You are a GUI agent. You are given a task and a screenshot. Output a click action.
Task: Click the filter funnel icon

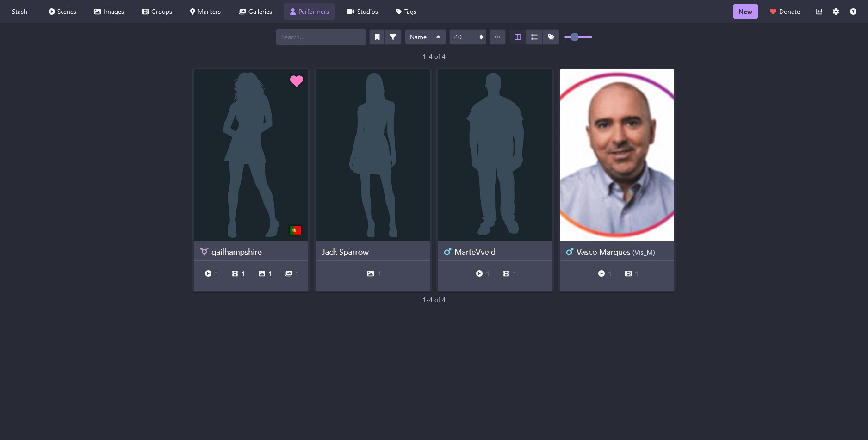click(393, 37)
